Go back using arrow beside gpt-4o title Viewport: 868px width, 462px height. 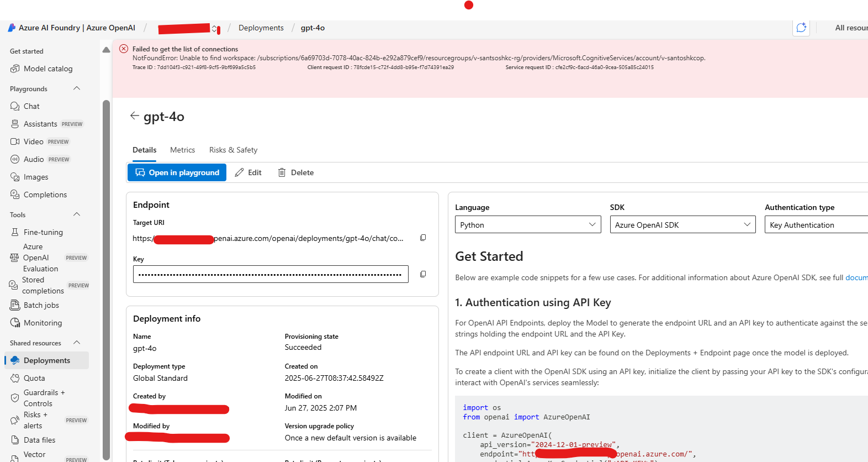tap(134, 116)
